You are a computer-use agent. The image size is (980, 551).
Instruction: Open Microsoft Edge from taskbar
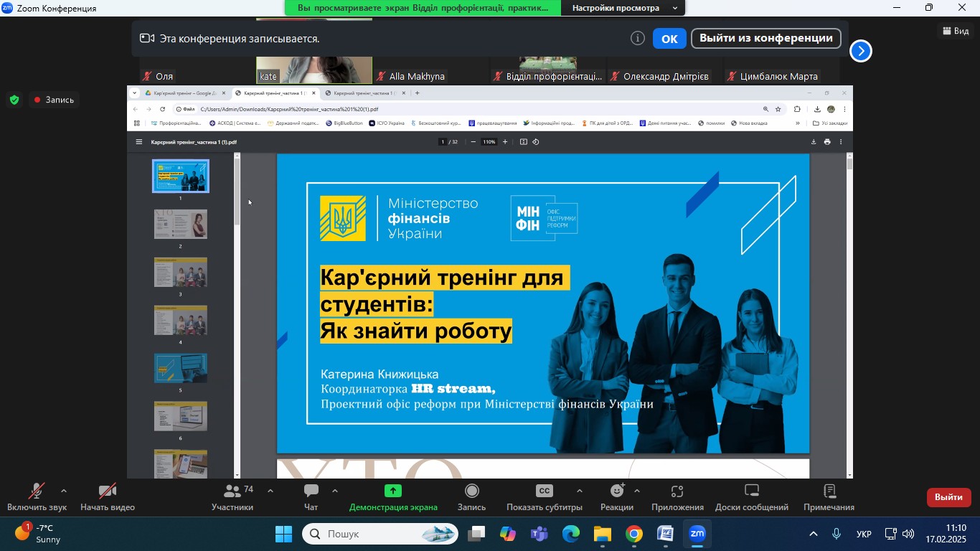pos(571,534)
